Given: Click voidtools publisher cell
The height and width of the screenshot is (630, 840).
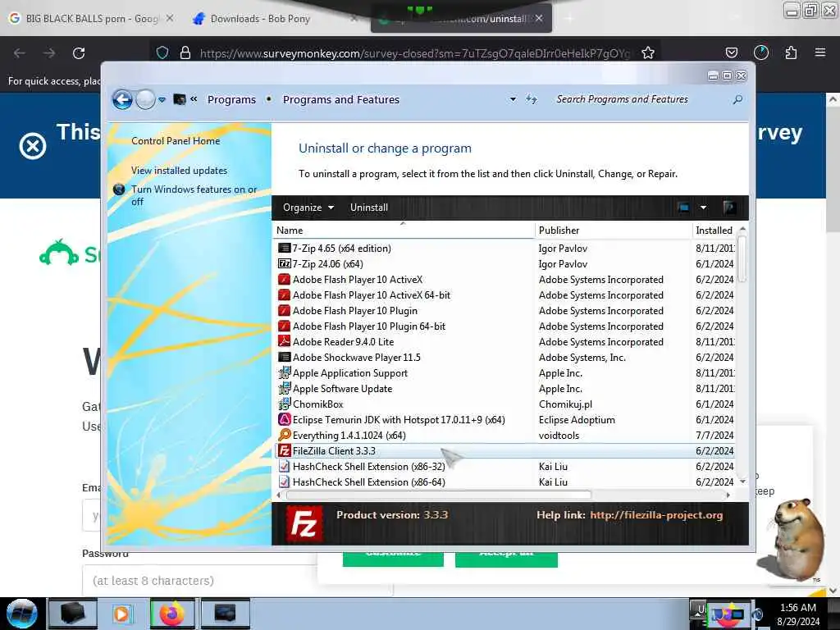Looking at the screenshot, I should [559, 436].
